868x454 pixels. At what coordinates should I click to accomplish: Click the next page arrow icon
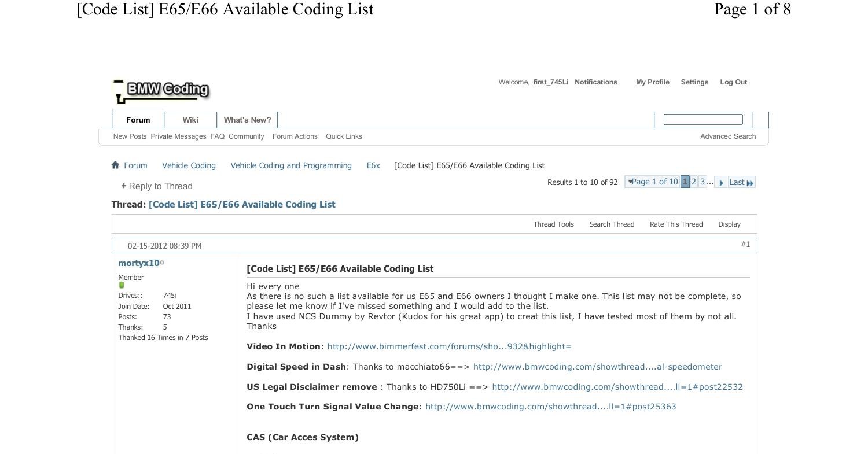click(x=720, y=182)
